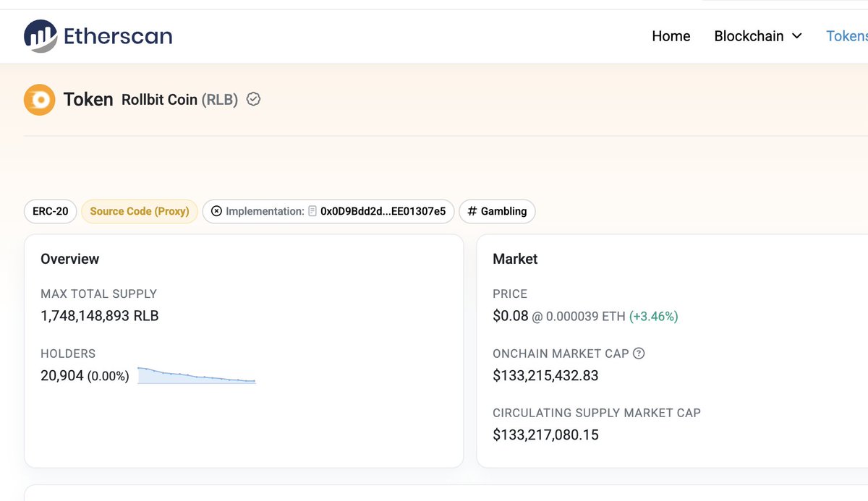
Task: Open implementation address 0x0D9Bdd2d...EE01307e5
Action: pos(383,211)
